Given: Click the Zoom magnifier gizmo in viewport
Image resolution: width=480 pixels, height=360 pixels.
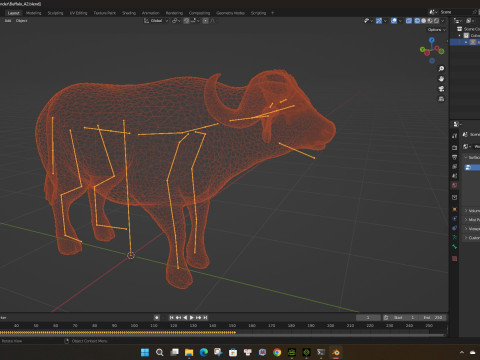Looking at the screenshot, I should point(441,68).
